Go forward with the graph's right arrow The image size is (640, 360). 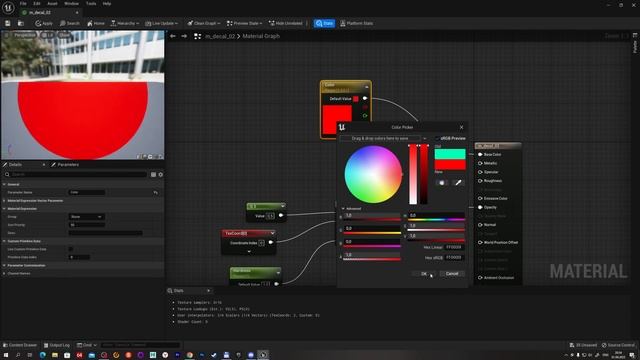(184, 36)
